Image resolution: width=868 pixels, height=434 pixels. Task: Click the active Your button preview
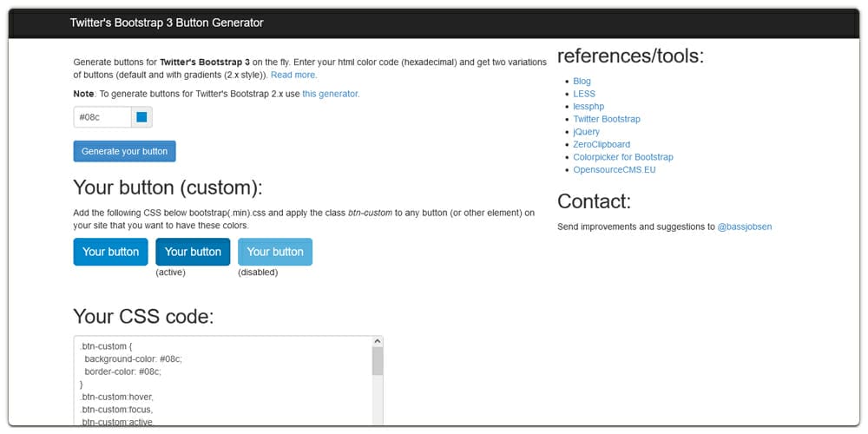pyautogui.click(x=193, y=252)
